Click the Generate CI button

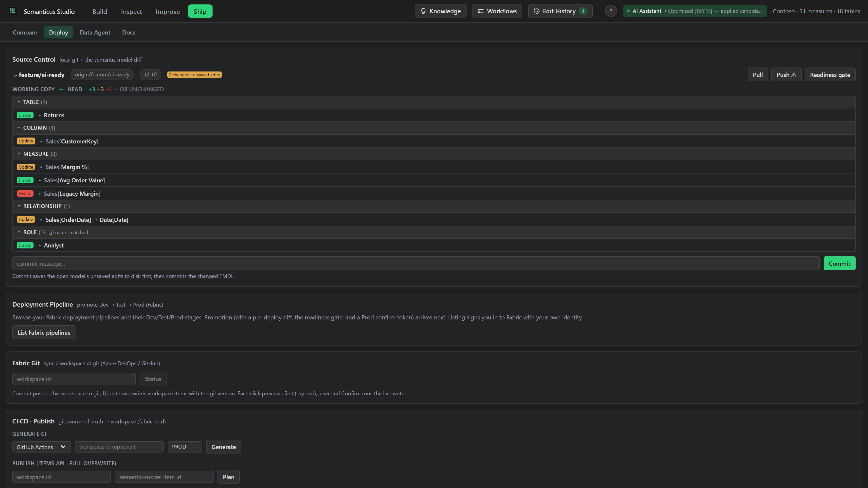223,447
